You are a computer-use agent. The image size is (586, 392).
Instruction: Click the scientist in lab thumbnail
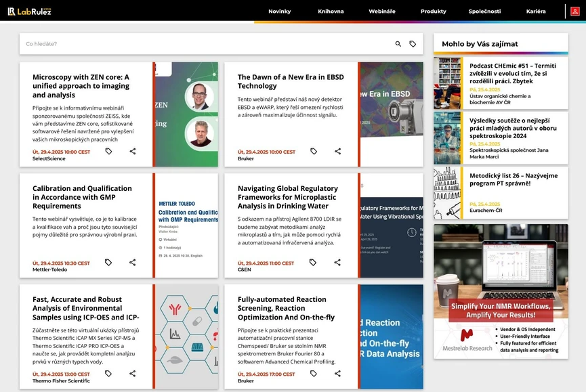click(447, 138)
